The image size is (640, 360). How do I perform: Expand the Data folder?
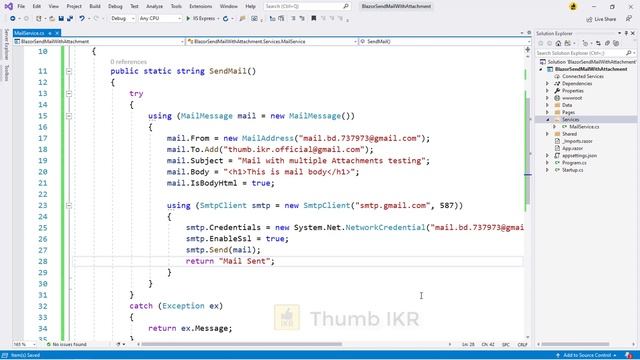pos(548,105)
